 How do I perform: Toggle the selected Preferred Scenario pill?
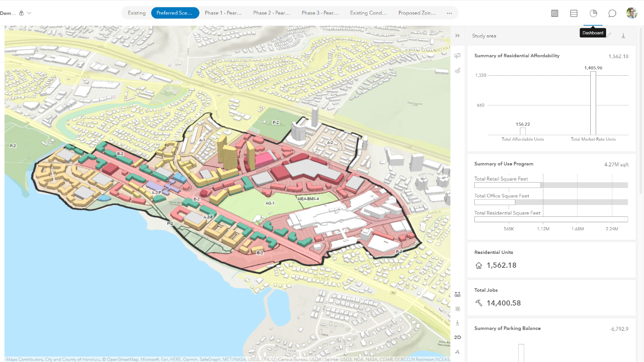[175, 13]
